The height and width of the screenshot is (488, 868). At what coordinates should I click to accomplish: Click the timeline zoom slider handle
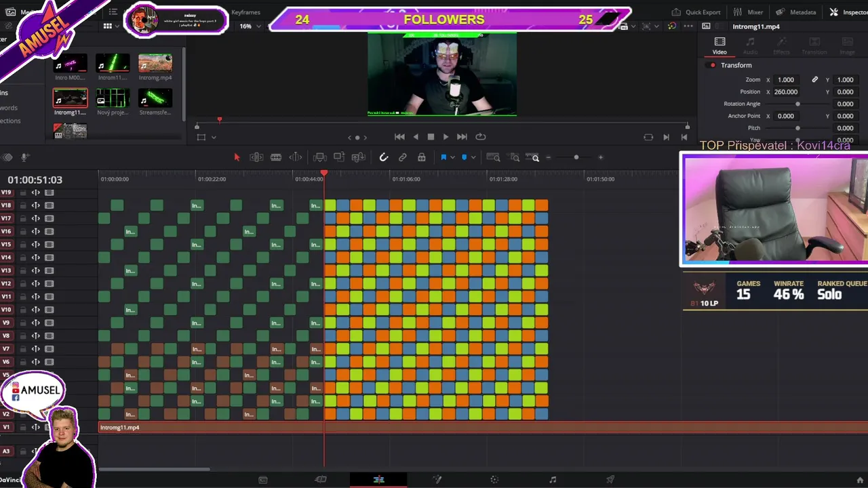pos(576,157)
